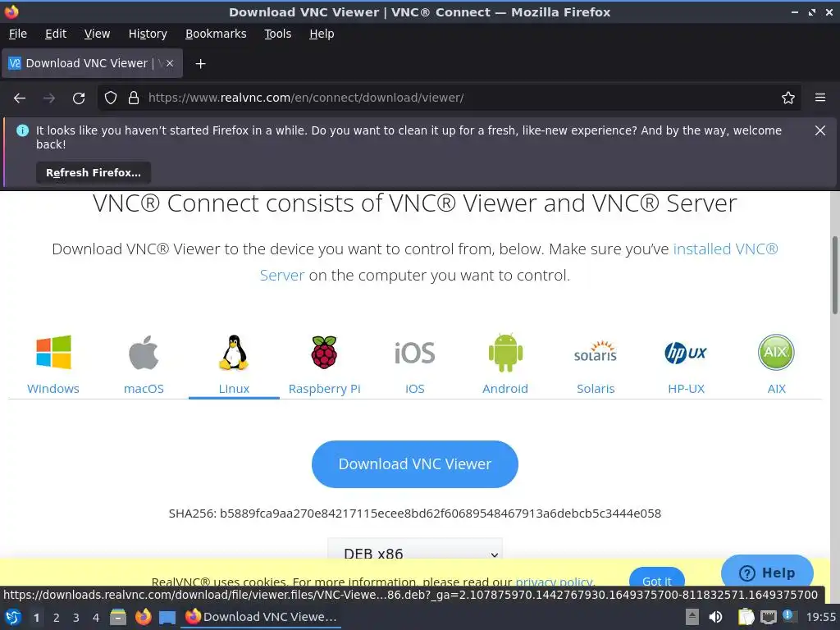
Task: Click the Refresh Firefox button
Action: click(94, 172)
